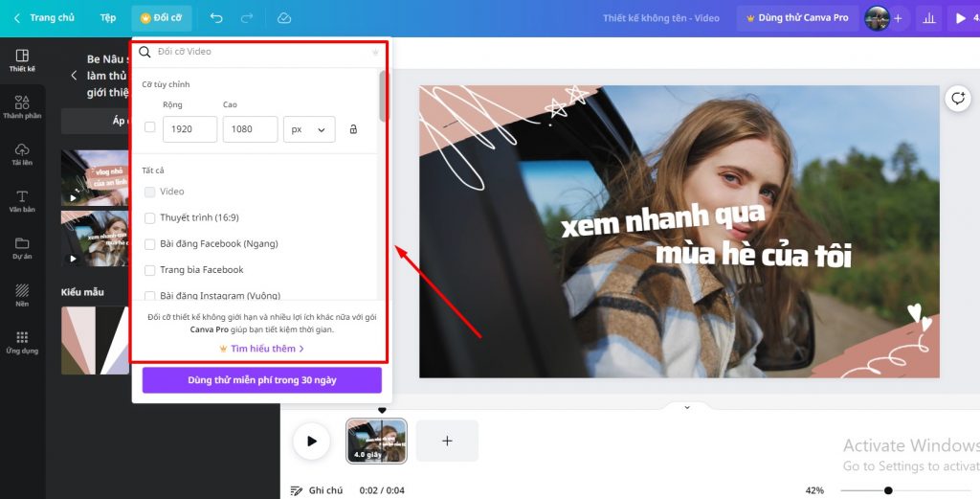Image resolution: width=980 pixels, height=499 pixels.
Task: Open the comment bubble icon on canvas
Action: (x=957, y=99)
